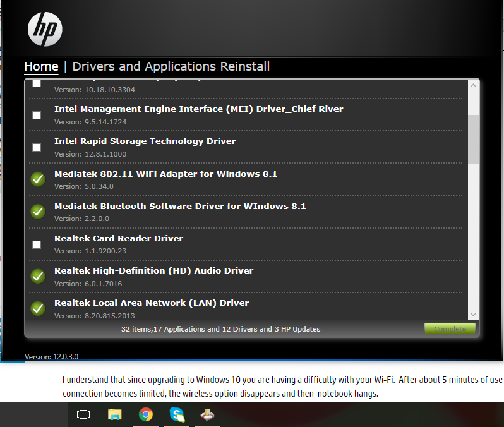The image size is (504, 427).
Task: Click the Drivers and Applications Reinstall heading
Action: click(171, 66)
